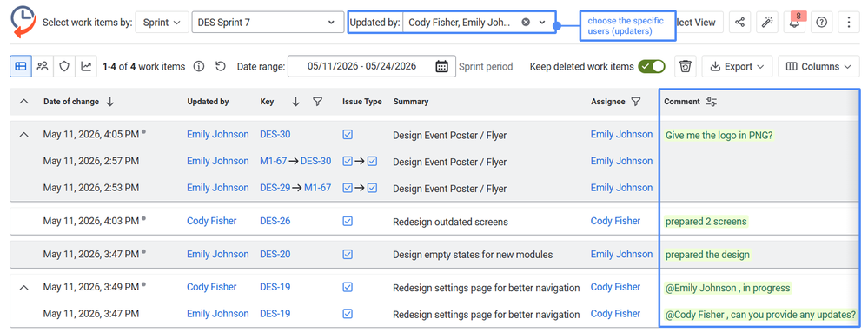Click summary 'Redesign outdated screens'
Screen dimensions: 868x333
[450, 222]
